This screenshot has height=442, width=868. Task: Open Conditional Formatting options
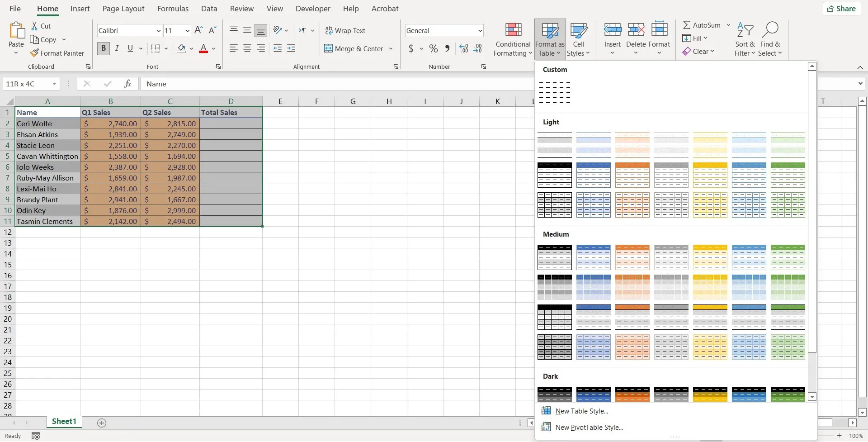coord(512,39)
